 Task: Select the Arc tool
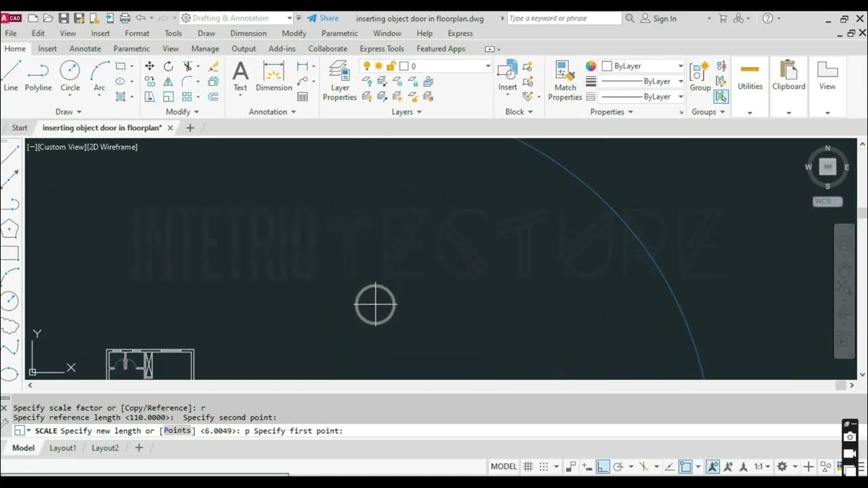tap(99, 75)
